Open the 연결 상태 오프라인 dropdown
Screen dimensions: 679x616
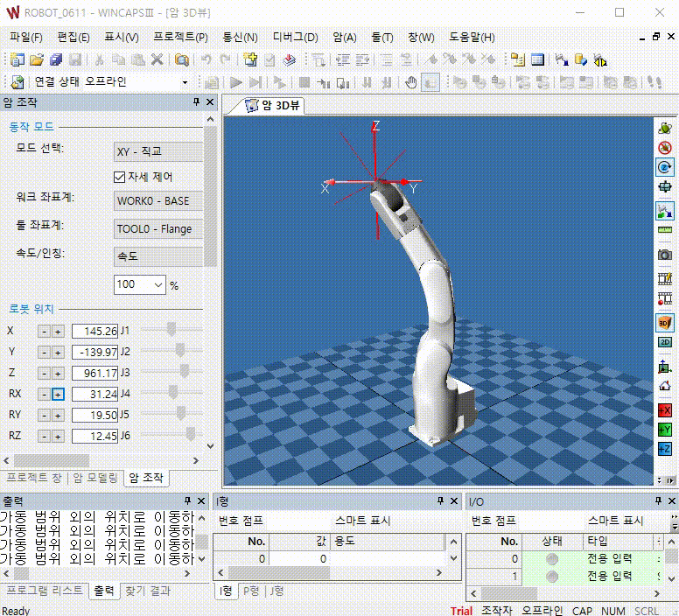(185, 82)
